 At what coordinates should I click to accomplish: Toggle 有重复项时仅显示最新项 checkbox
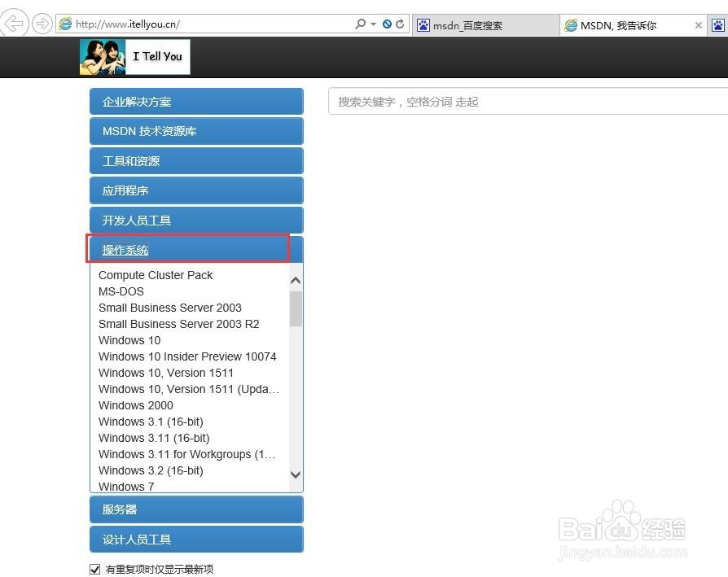pos(94,569)
